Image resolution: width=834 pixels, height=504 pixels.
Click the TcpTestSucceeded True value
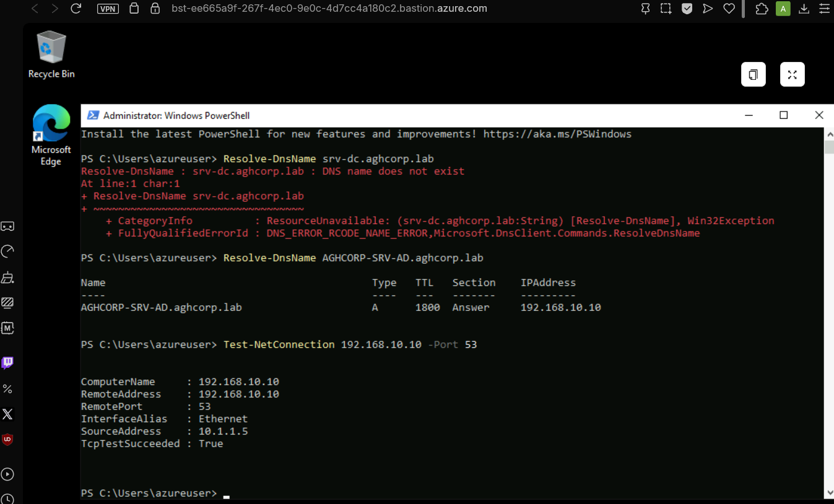(x=211, y=444)
